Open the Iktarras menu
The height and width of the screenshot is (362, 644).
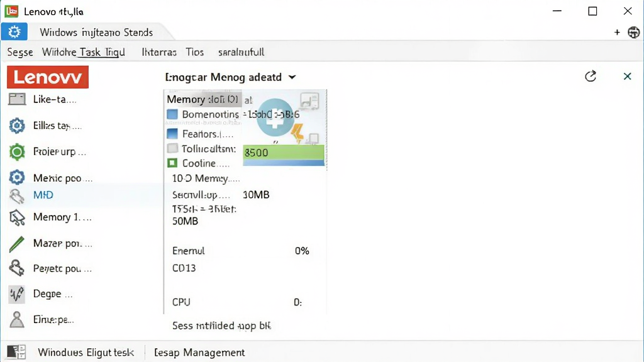(159, 52)
